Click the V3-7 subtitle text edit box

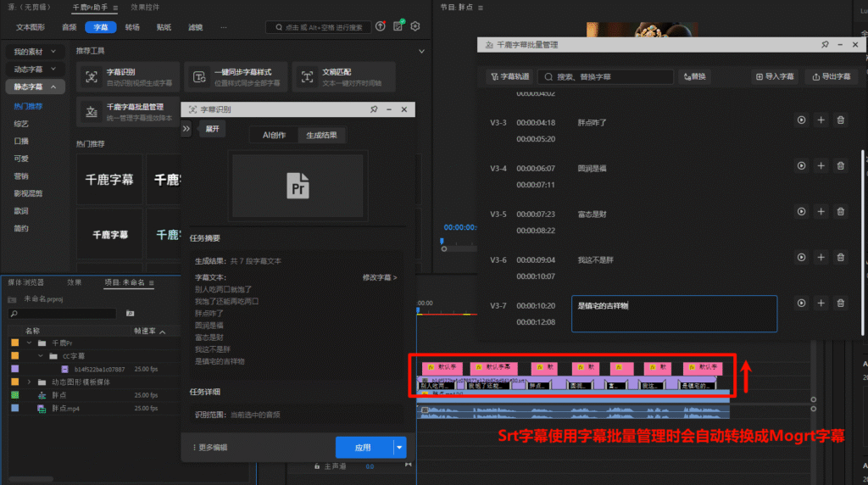click(674, 314)
